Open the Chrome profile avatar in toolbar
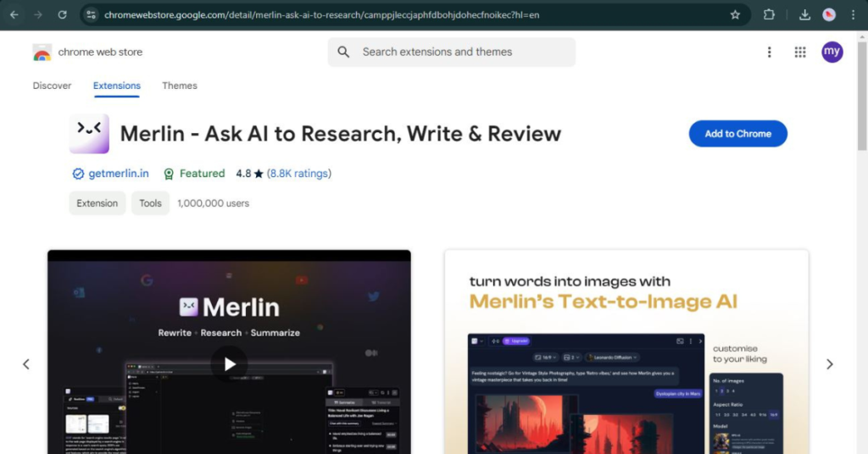Screen dimensions: 868x454 [x=829, y=15]
